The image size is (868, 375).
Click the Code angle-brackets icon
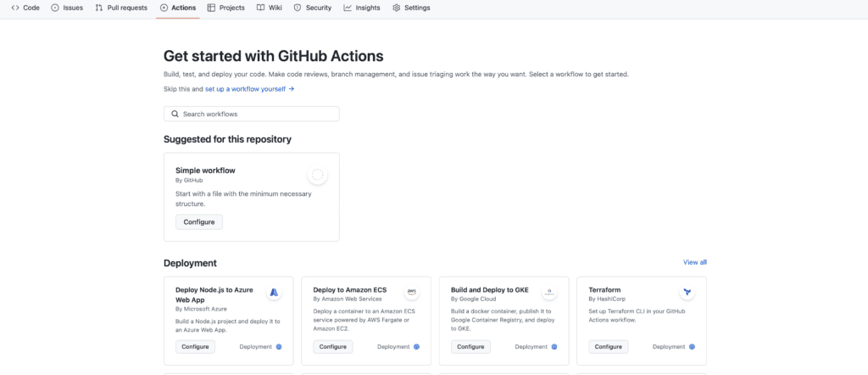[x=15, y=8]
